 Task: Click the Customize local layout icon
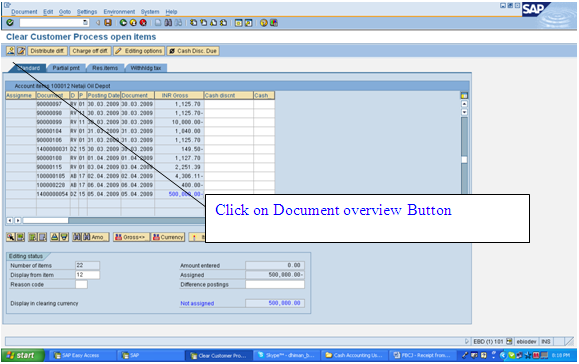tap(274, 23)
